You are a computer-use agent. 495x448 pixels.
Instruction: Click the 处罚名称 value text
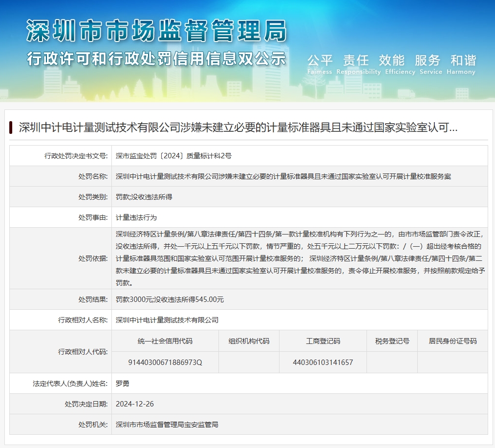pos(283,176)
